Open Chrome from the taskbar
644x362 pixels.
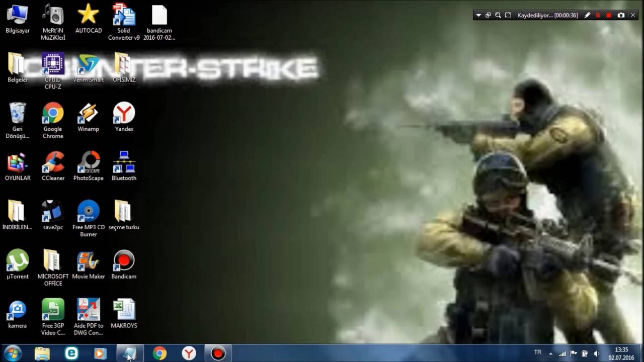[x=159, y=353]
